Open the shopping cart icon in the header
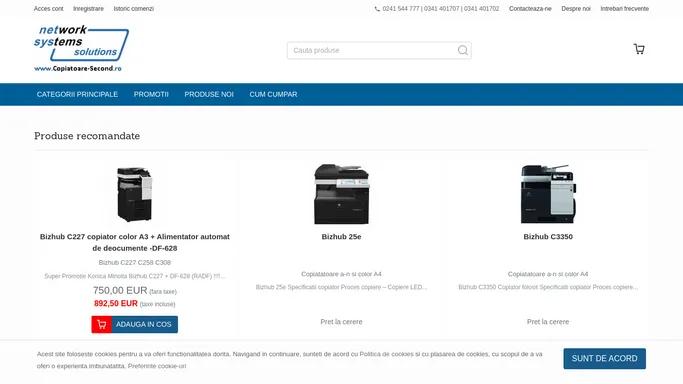 point(639,49)
